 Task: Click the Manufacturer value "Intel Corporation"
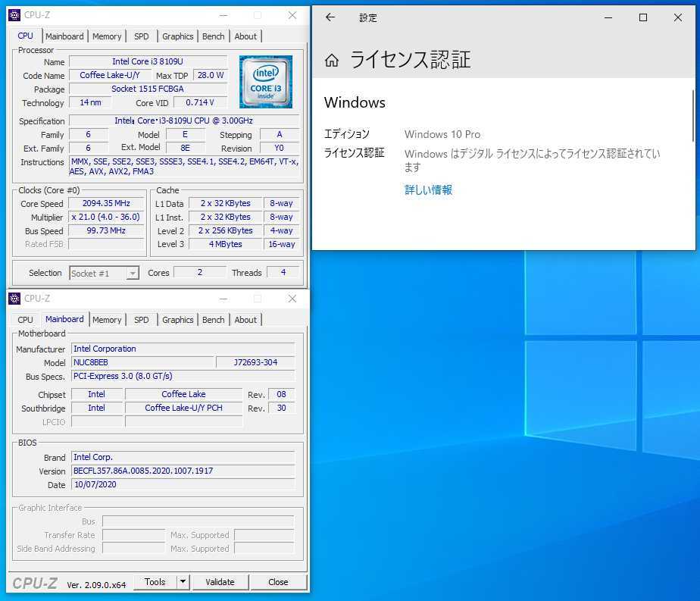point(183,349)
